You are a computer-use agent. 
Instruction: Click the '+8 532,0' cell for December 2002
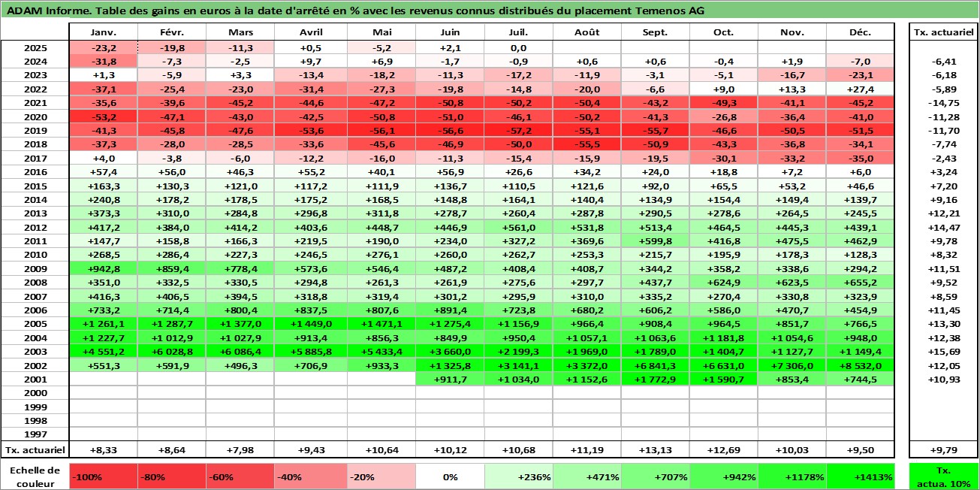click(x=861, y=365)
